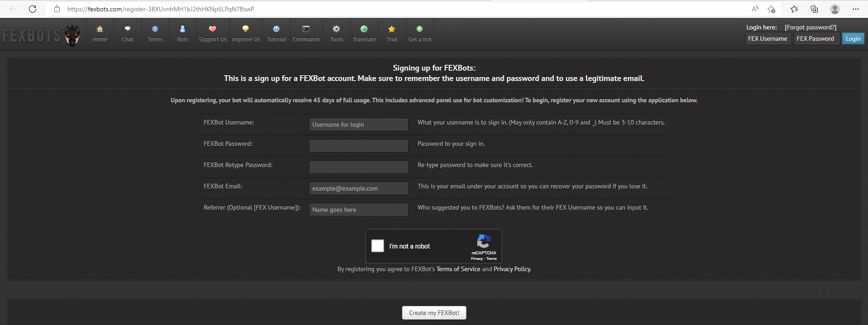Open browser Settings and more menu
The height and width of the screenshot is (325, 868).
point(856,9)
